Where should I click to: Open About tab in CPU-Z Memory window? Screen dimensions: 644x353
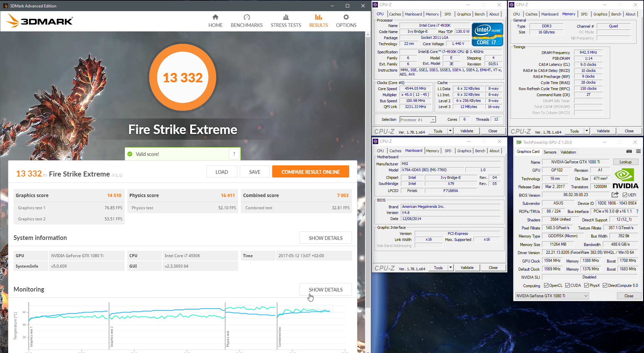pyautogui.click(x=630, y=14)
